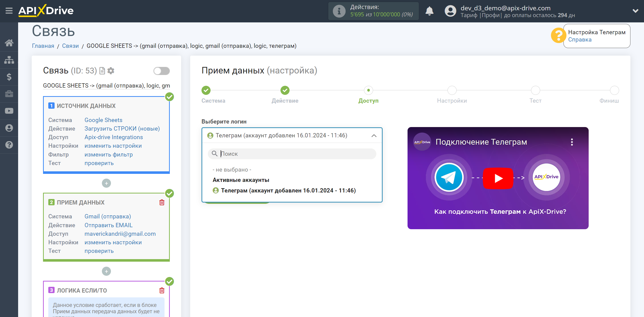Click the video channel ApiX-Drive avatar
This screenshot has height=317, width=644.
click(x=422, y=142)
